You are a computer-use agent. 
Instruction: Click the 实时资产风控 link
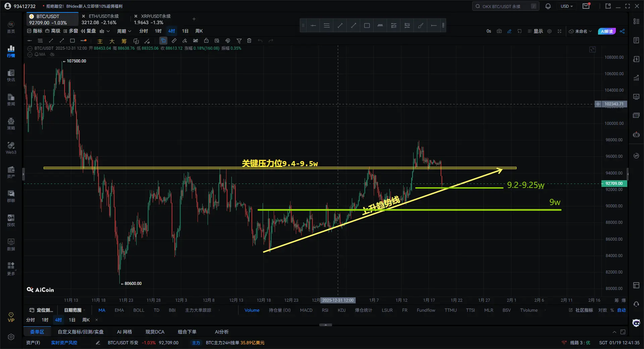(x=64, y=343)
